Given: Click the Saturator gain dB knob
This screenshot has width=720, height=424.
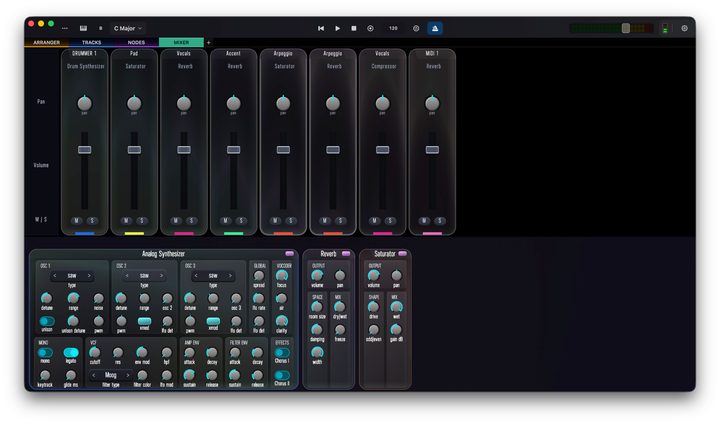Looking at the screenshot, I should [396, 329].
